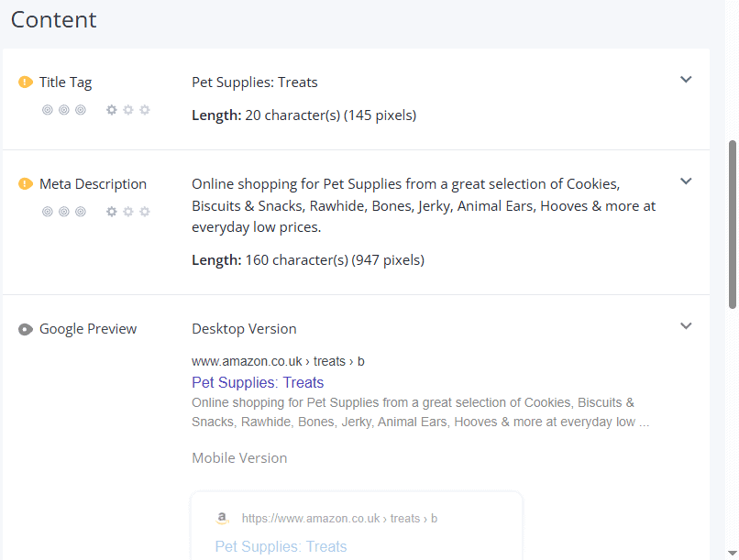Click the warning icon beside Meta Description

click(x=25, y=183)
